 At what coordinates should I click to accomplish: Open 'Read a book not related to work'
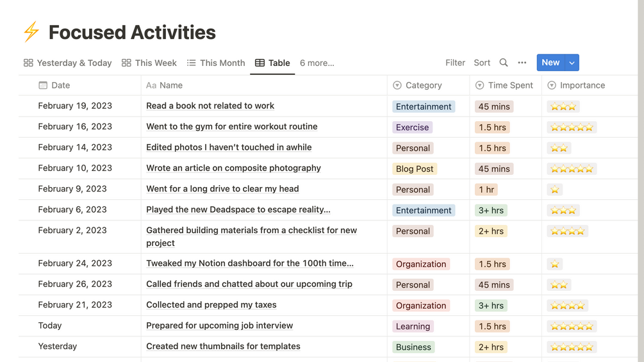click(x=210, y=106)
